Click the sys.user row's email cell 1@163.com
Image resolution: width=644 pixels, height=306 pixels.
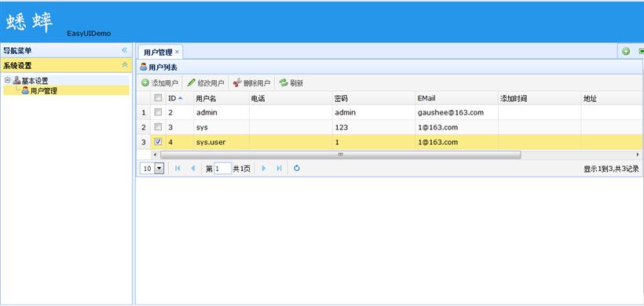[x=456, y=142]
